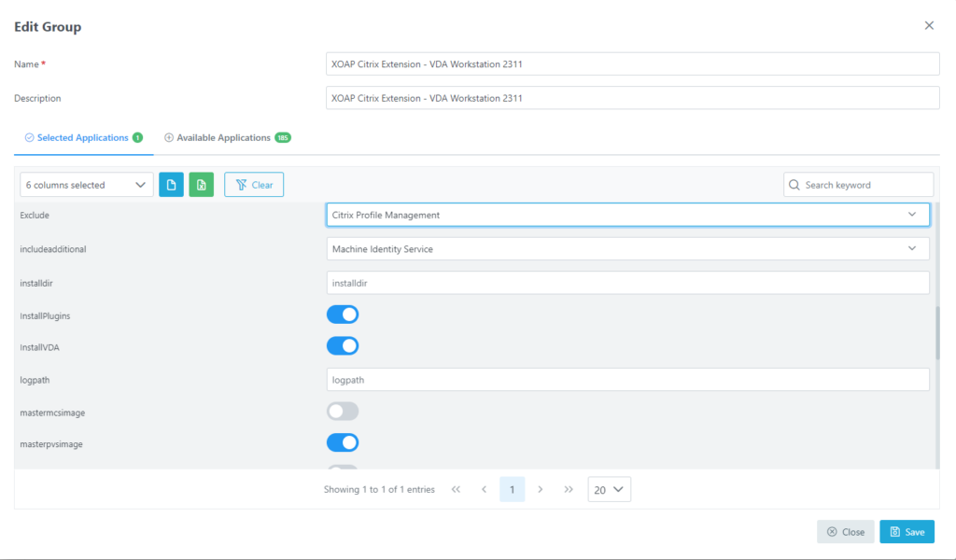
Task: Select page 1 in pagination
Action: [x=513, y=489]
